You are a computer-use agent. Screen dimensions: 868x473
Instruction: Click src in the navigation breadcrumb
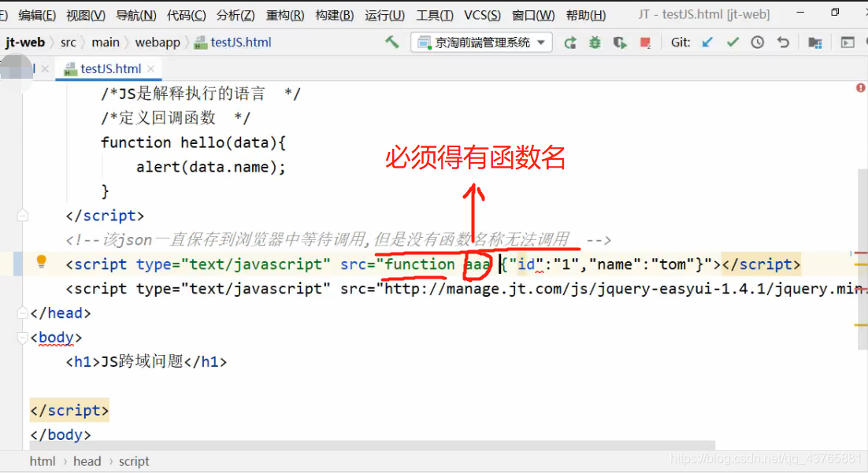coord(68,42)
